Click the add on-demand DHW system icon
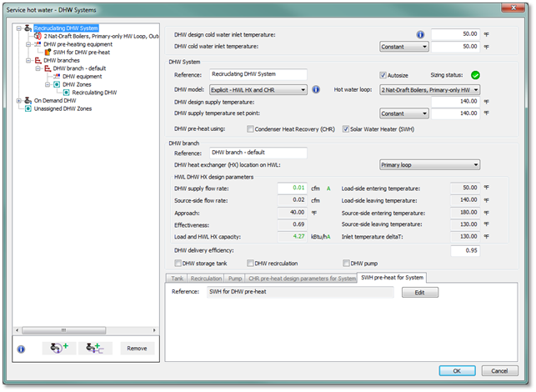The image size is (536, 392). (x=95, y=349)
